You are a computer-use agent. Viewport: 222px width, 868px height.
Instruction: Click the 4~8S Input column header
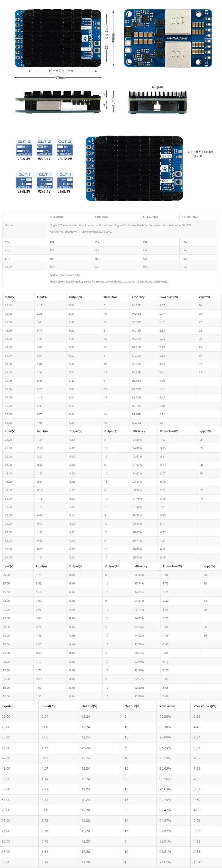pos(56,217)
